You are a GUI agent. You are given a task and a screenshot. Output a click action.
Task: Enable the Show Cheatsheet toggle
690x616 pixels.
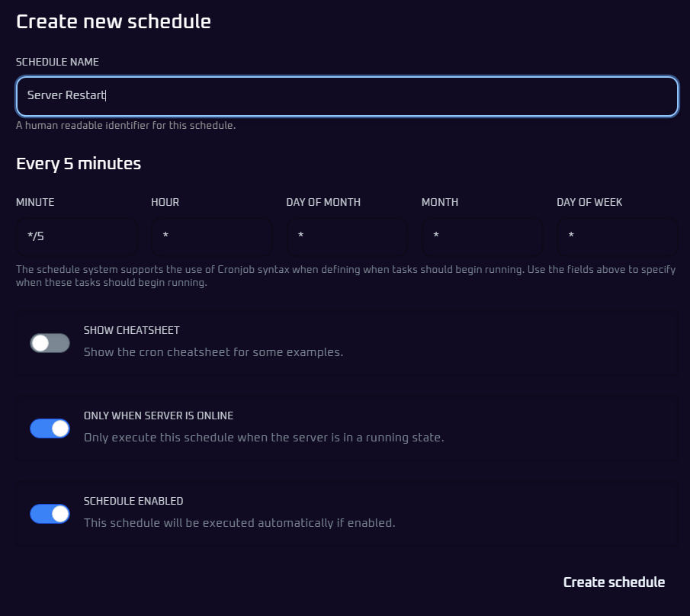click(50, 343)
